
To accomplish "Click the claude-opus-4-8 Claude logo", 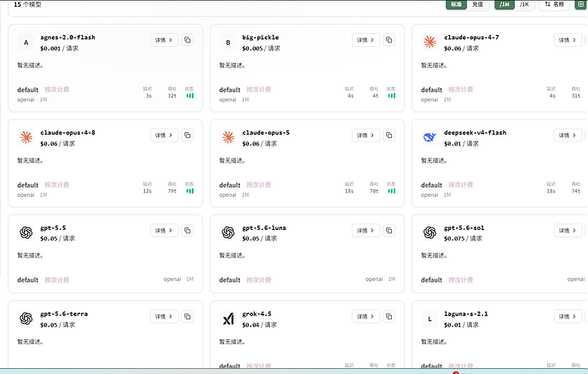I will coord(26,137).
